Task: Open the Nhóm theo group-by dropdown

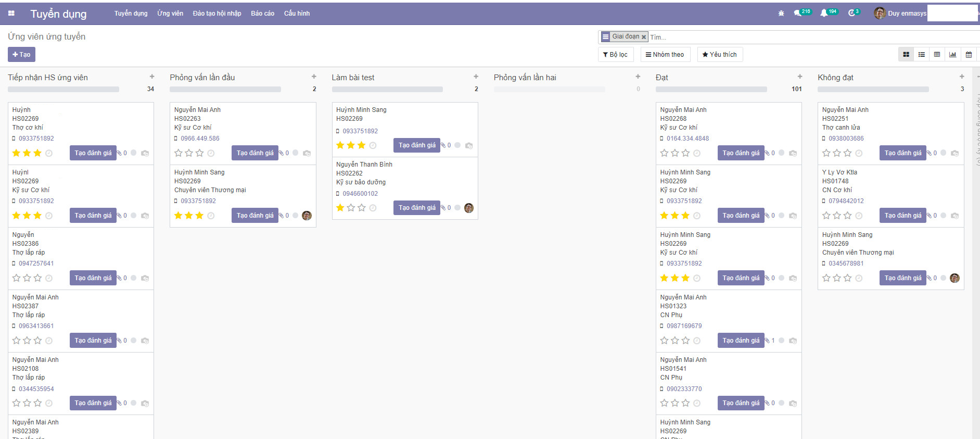Action: tap(665, 55)
